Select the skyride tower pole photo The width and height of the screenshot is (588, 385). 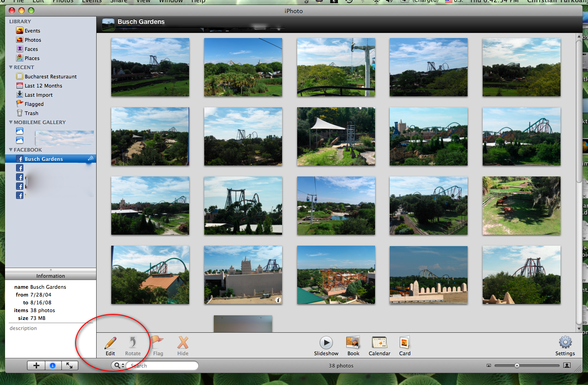[336, 67]
